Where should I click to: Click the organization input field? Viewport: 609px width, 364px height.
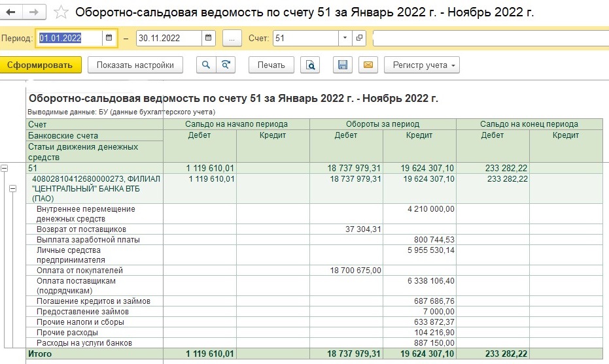pos(491,39)
